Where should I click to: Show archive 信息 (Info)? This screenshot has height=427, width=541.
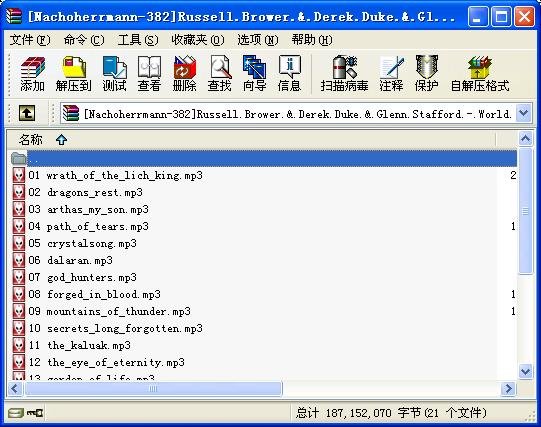pos(289,74)
